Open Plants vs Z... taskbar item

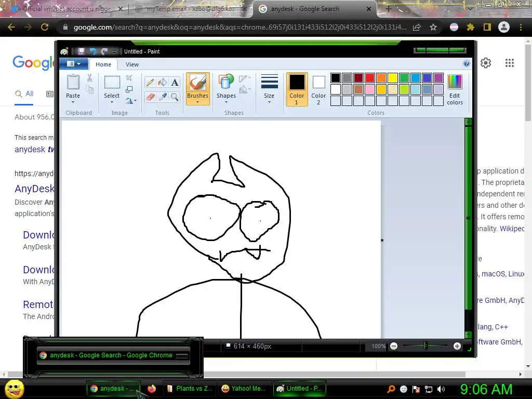tap(190, 389)
